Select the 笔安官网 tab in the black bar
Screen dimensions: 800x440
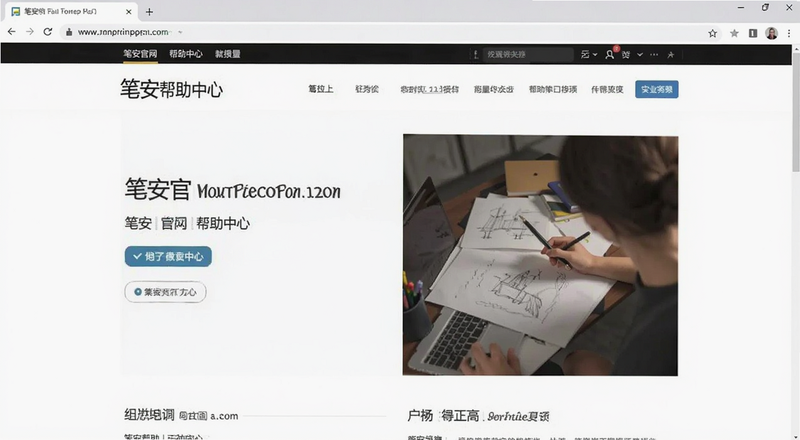tap(140, 54)
